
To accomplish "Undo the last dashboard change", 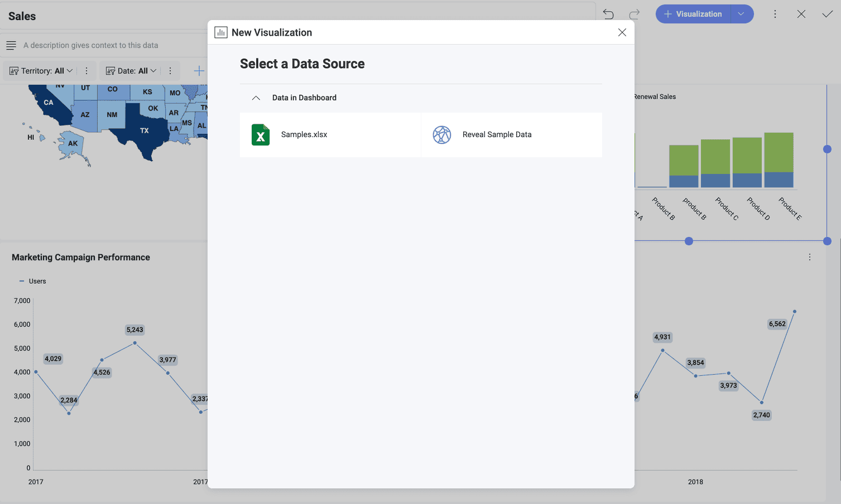I will tap(608, 14).
